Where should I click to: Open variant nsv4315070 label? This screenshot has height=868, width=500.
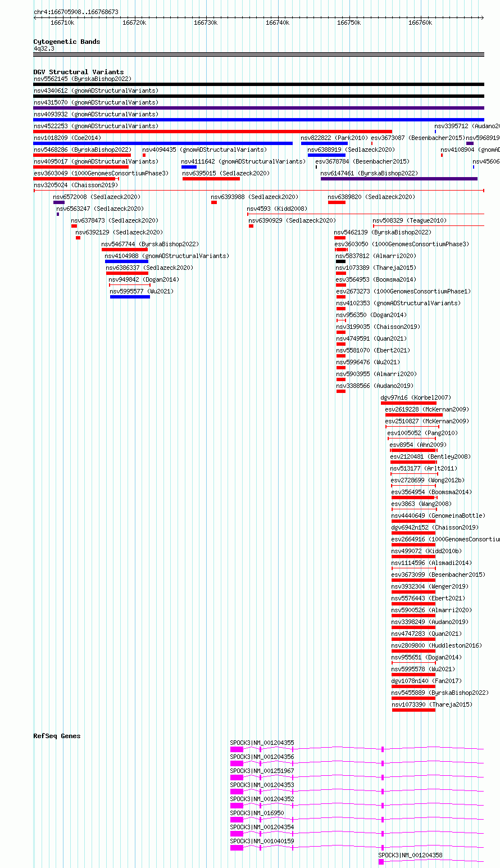point(96,103)
